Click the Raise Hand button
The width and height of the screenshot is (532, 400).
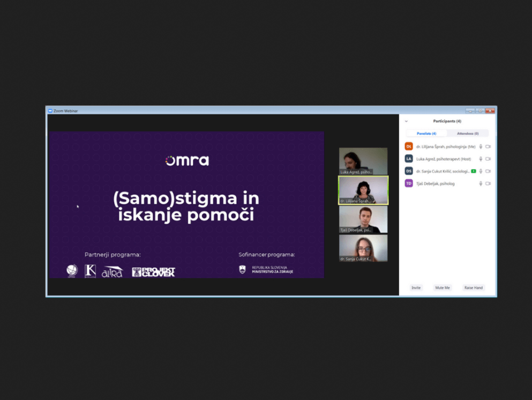[x=473, y=287]
